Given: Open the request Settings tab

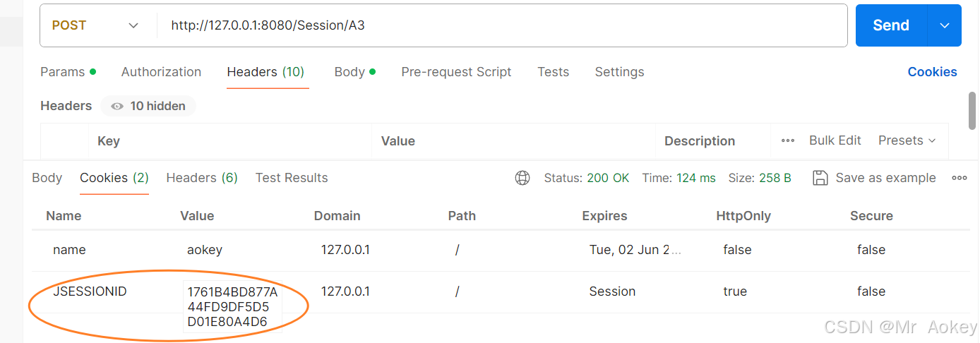Looking at the screenshot, I should [619, 72].
